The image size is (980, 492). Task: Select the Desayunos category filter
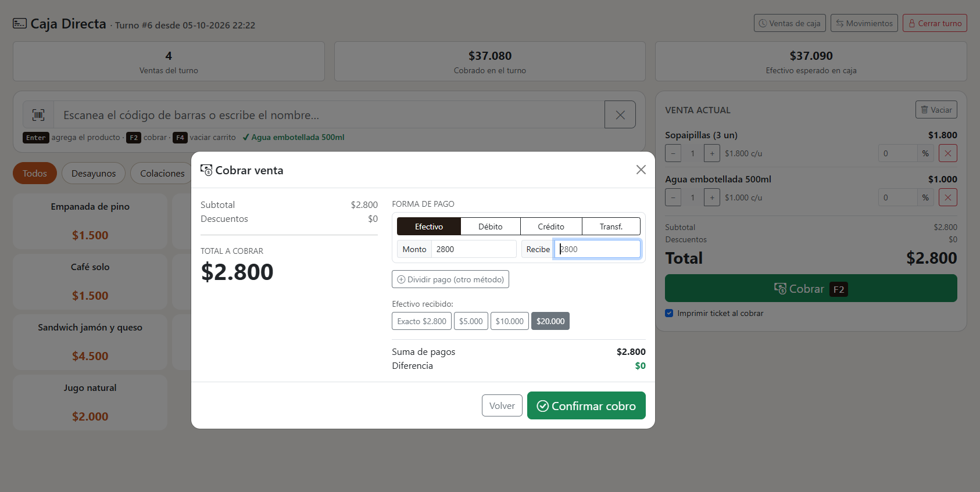94,173
